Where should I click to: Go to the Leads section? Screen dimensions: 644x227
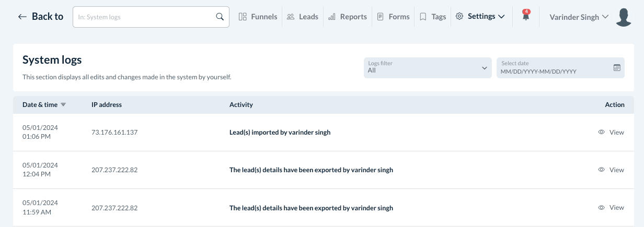tap(303, 17)
